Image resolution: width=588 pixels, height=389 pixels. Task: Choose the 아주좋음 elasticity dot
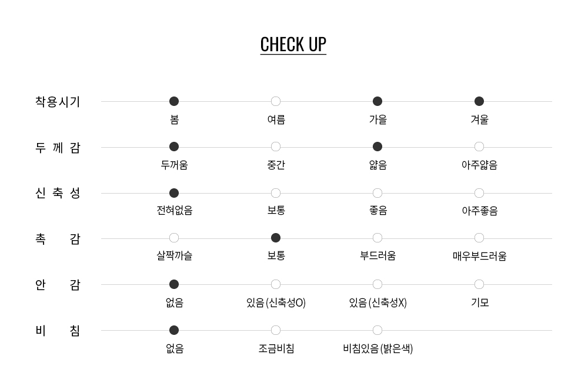pos(479,193)
